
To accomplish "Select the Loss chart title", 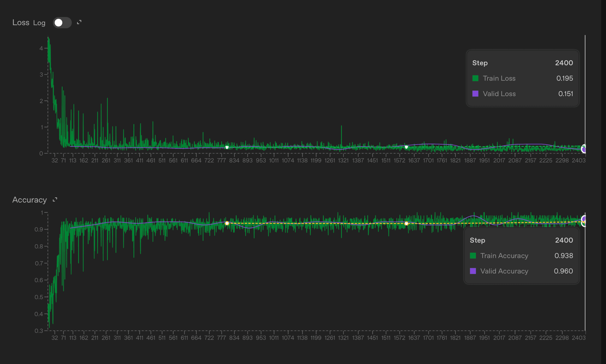I will [x=21, y=22].
